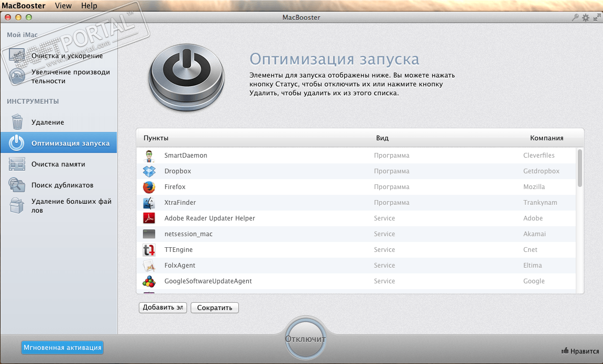Click the Оптимизация запуска power icon in sidebar

pos(17,143)
